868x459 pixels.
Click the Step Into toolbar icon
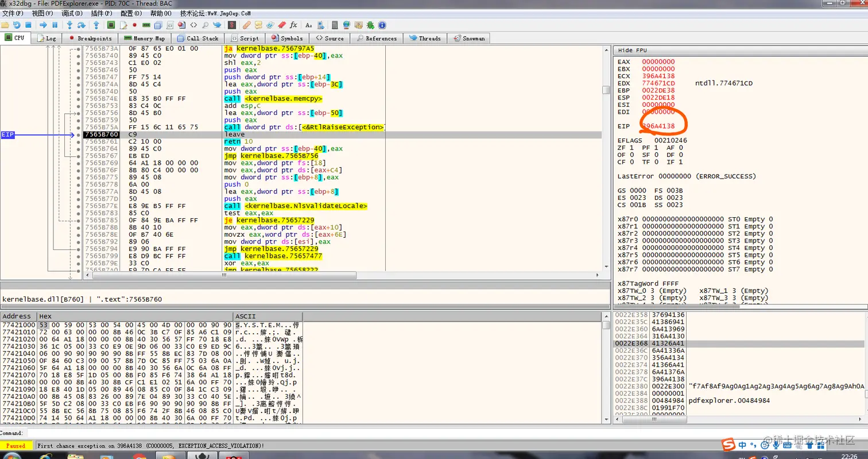coord(69,25)
